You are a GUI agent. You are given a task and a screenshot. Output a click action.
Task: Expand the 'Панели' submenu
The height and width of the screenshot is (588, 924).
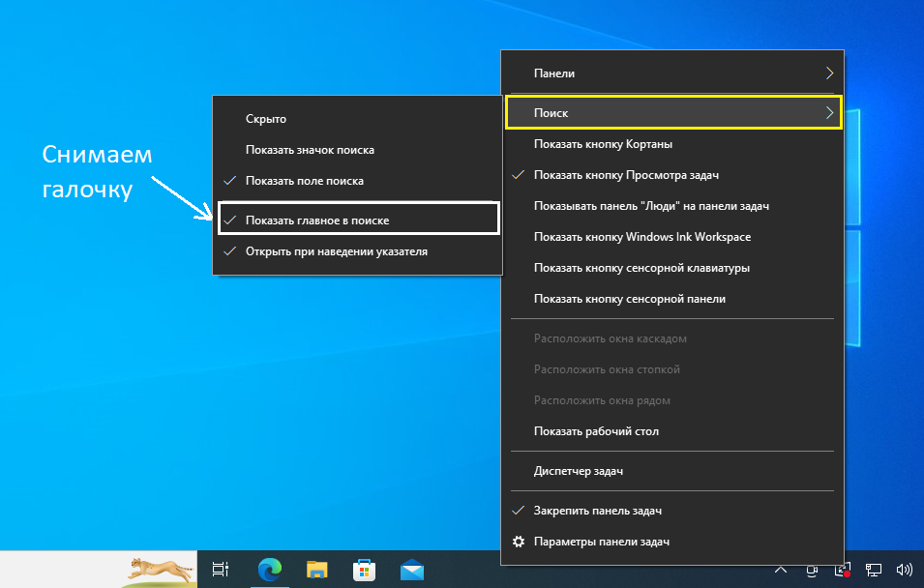672,73
